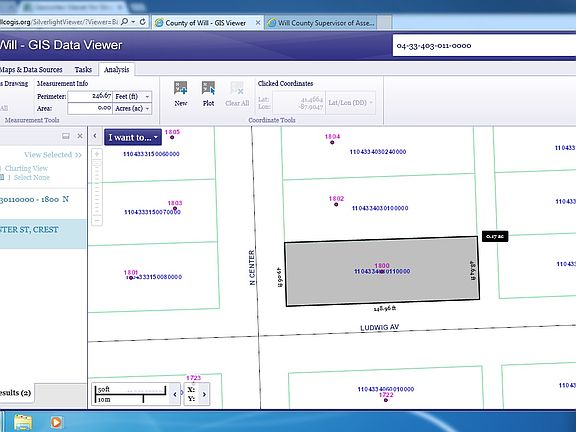Click the N CENTER street label
The width and height of the screenshot is (576, 432).
click(x=252, y=267)
